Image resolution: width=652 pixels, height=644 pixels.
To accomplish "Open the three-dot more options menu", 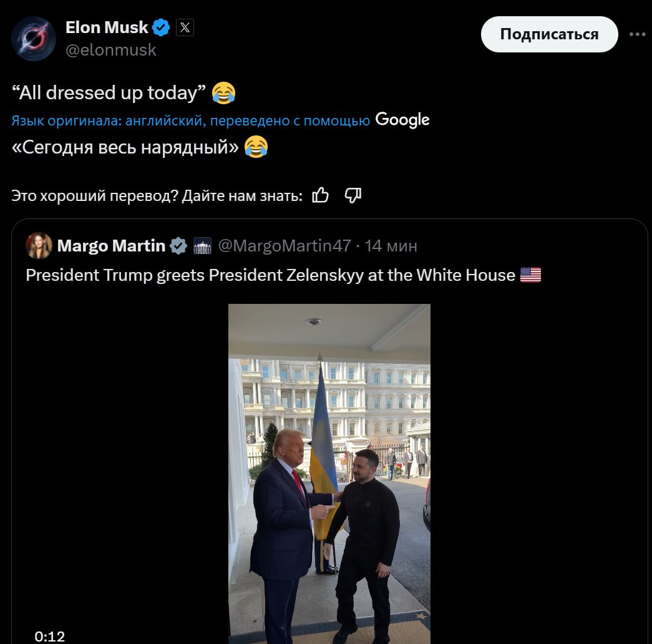I will coord(637,34).
